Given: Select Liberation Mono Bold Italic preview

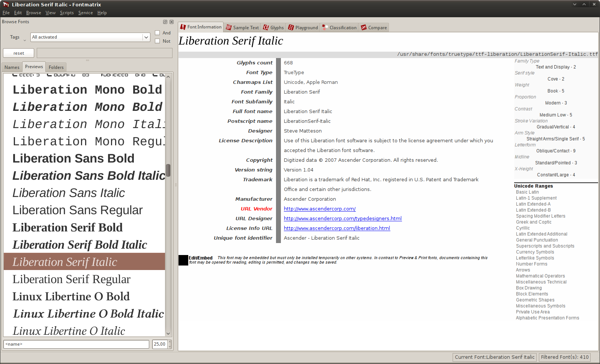Looking at the screenshot, I should [84, 107].
